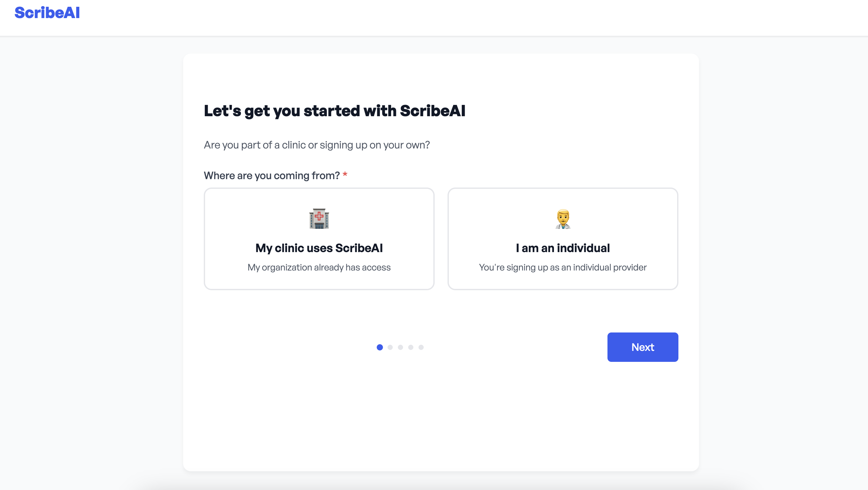The image size is (868, 490).
Task: Select the fourth step dot
Action: click(x=411, y=347)
